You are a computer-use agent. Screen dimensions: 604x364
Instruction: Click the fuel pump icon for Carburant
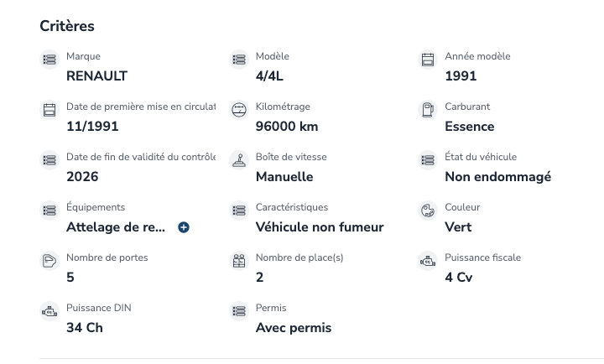[428, 110]
